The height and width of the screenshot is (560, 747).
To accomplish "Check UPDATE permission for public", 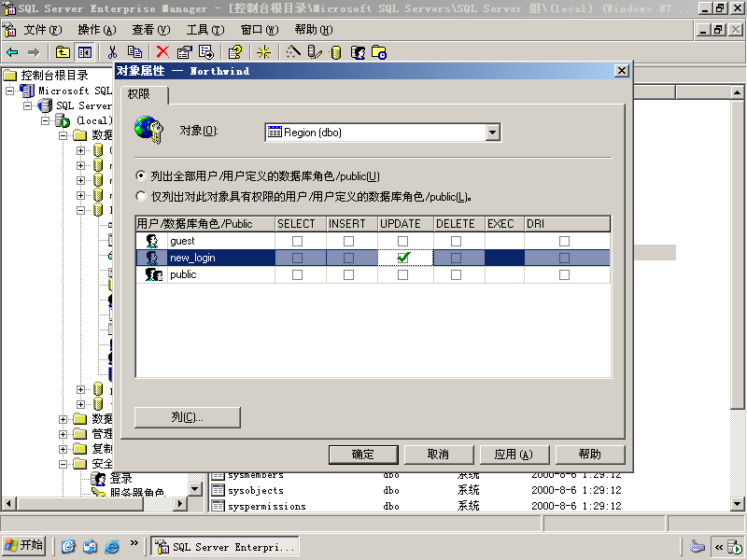I will pyautogui.click(x=403, y=274).
